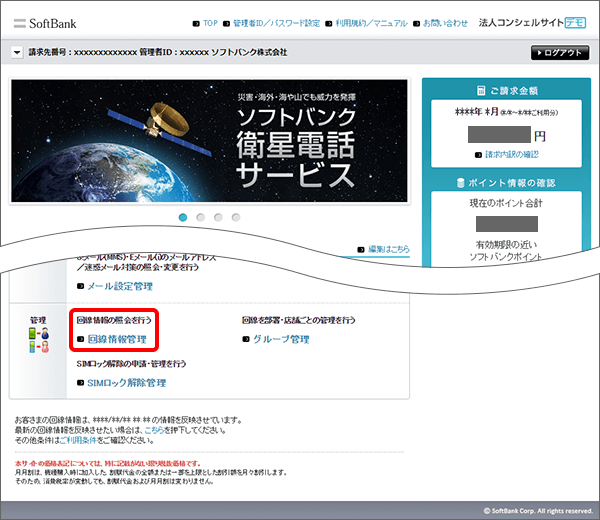Click the coin-stack icon beside ポイント情報の確認

[461, 182]
